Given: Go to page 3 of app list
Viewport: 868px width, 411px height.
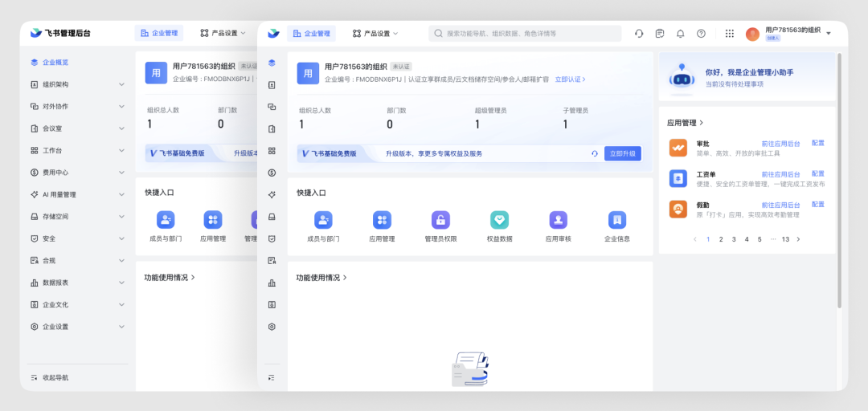Looking at the screenshot, I should pyautogui.click(x=734, y=239).
